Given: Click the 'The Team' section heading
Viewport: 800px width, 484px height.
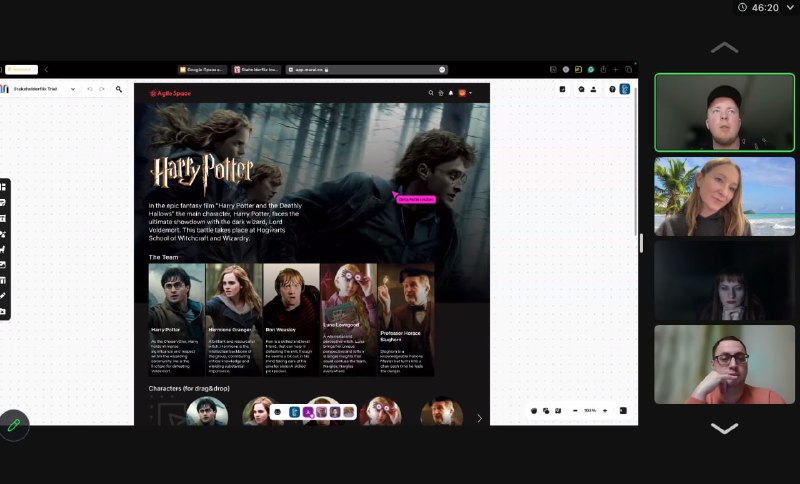Looking at the screenshot, I should click(x=163, y=257).
